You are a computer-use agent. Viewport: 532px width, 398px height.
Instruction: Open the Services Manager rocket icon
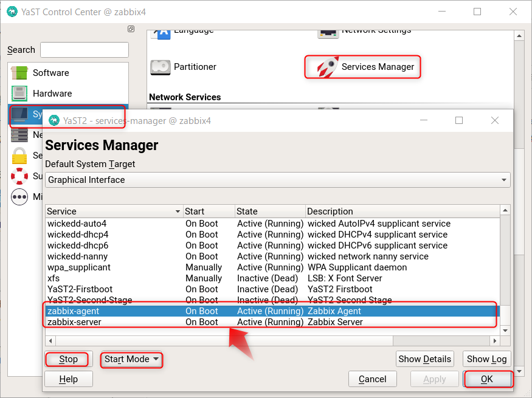point(328,67)
